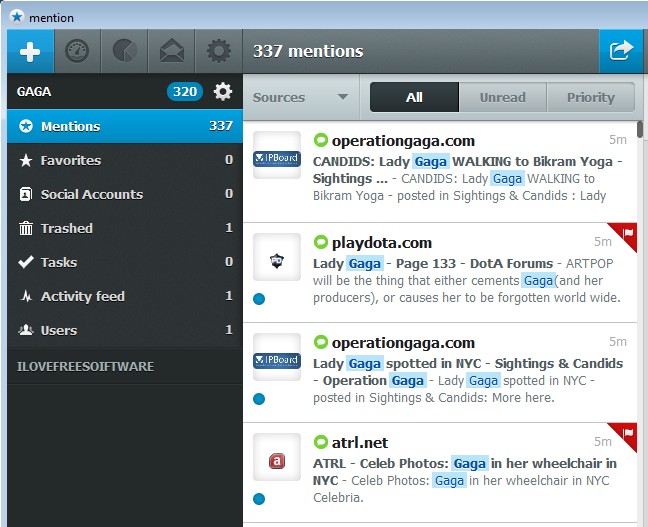The height and width of the screenshot is (527, 648).
Task: Click the Mentions star circle icon
Action: (26, 126)
